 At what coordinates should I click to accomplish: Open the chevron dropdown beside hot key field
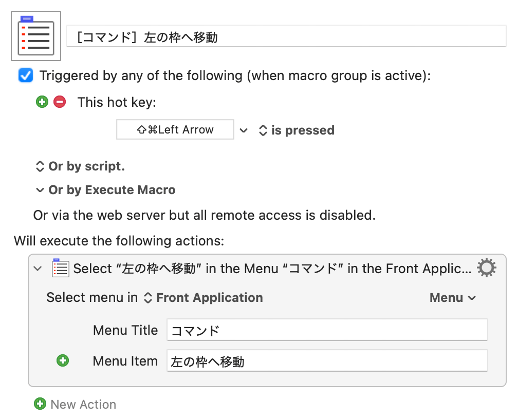coord(244,130)
